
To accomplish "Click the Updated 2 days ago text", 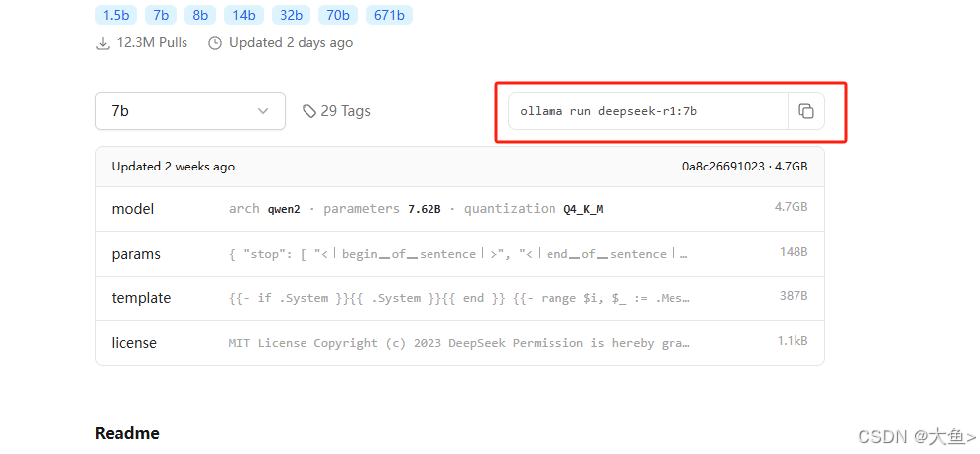I will coord(292,43).
